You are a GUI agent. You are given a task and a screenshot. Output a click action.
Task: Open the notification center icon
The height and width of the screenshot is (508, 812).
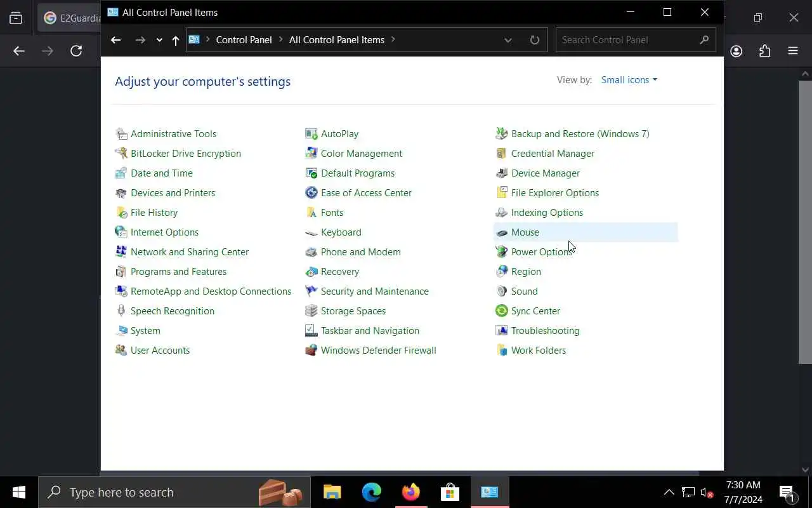tap(787, 493)
